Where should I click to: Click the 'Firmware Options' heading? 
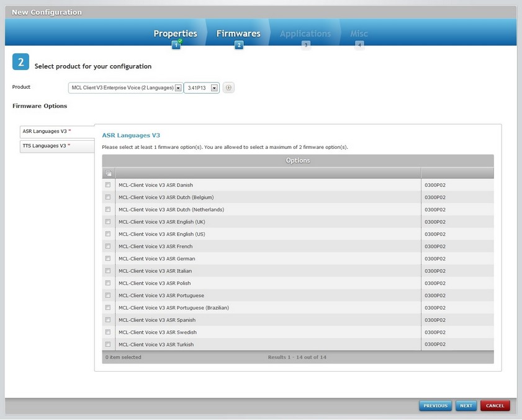(40, 106)
